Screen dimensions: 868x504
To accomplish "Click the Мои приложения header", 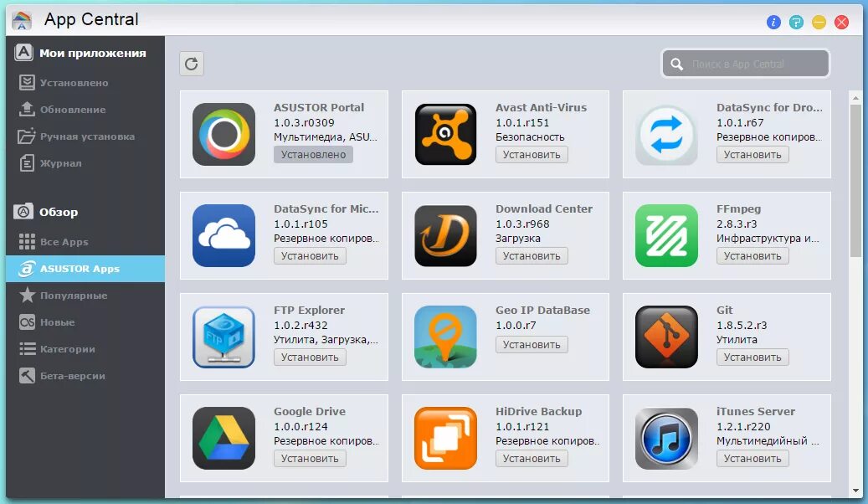I will tap(92, 54).
